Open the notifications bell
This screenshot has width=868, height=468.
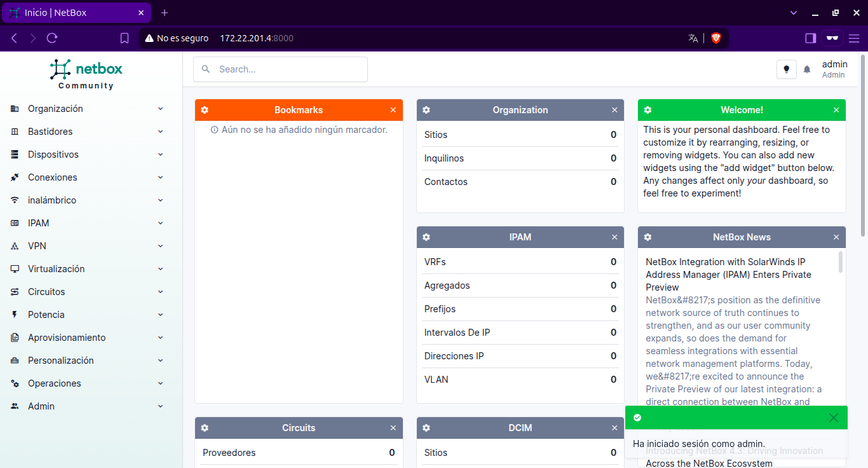(807, 69)
